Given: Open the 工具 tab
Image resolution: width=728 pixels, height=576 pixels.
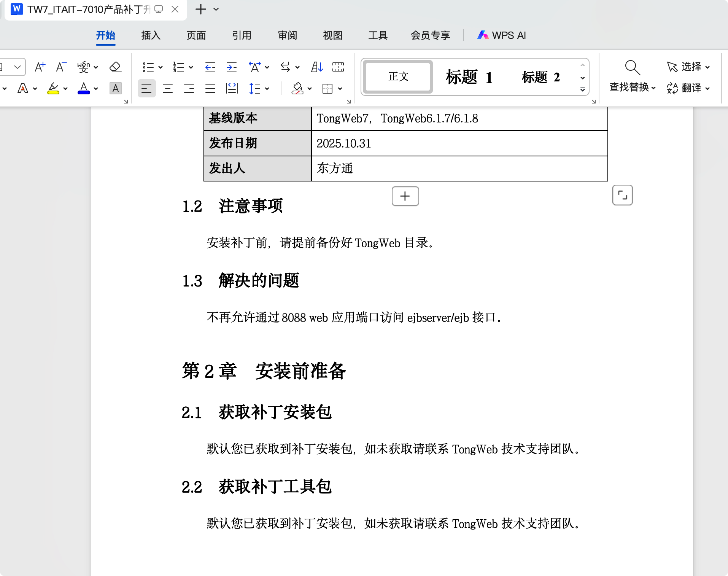Looking at the screenshot, I should tap(378, 35).
